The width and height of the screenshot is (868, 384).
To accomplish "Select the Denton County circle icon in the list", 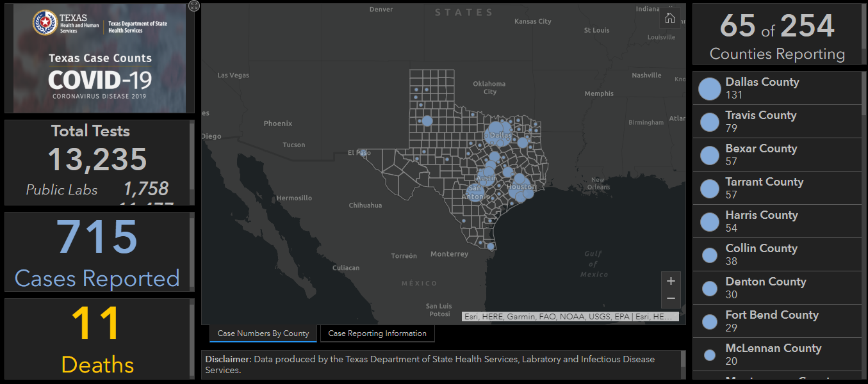I will coord(709,288).
